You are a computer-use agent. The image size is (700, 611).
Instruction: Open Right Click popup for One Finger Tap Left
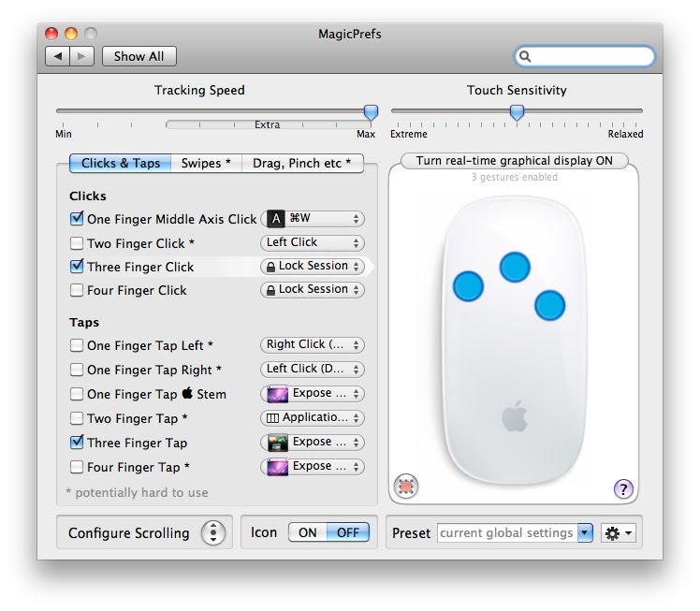313,345
